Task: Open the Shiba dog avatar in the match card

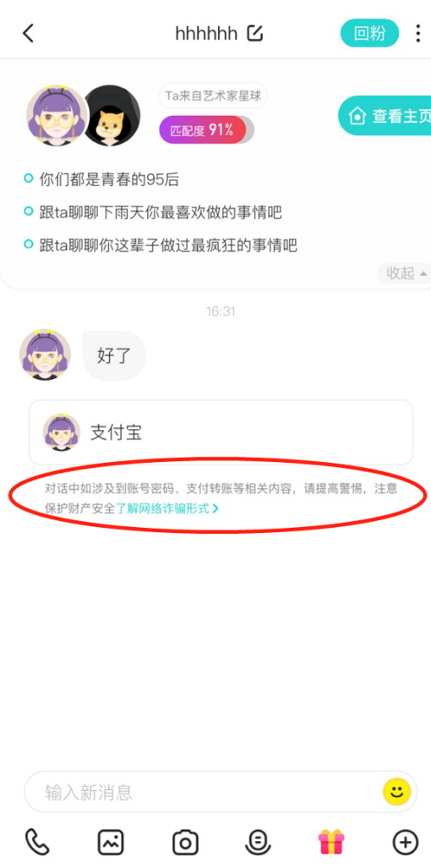Action: pos(113,115)
